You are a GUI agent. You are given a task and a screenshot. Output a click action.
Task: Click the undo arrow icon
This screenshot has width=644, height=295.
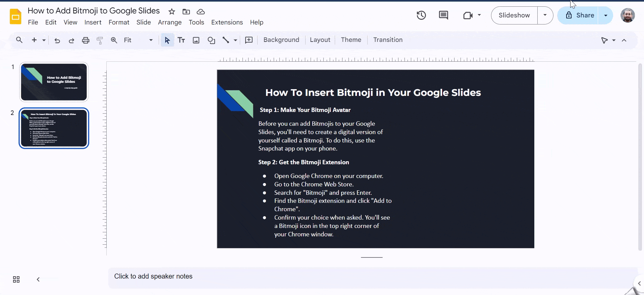[x=57, y=40]
